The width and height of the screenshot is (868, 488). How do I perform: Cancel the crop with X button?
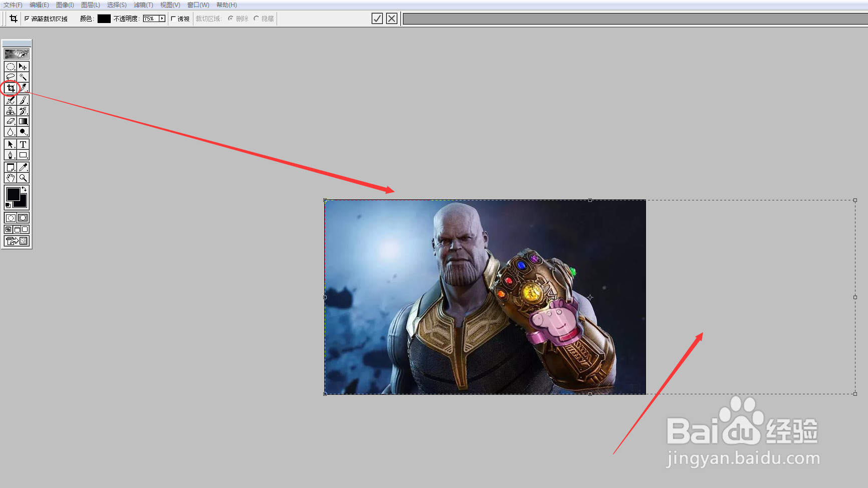(392, 19)
